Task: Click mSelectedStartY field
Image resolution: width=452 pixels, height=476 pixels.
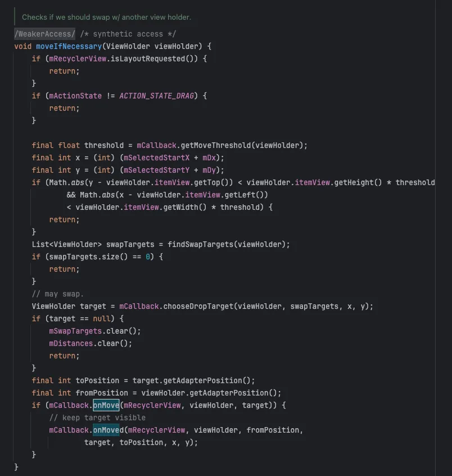Action: pyautogui.click(x=156, y=170)
